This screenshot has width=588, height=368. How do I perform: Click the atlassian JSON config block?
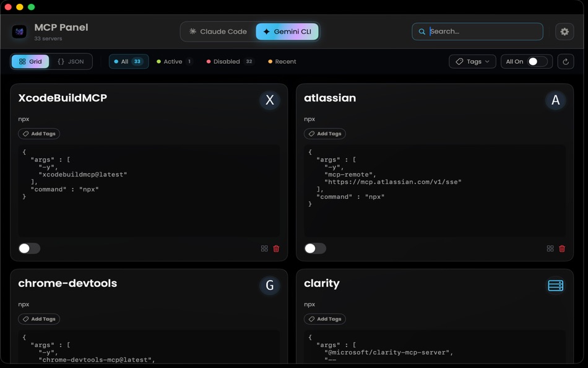point(435,191)
